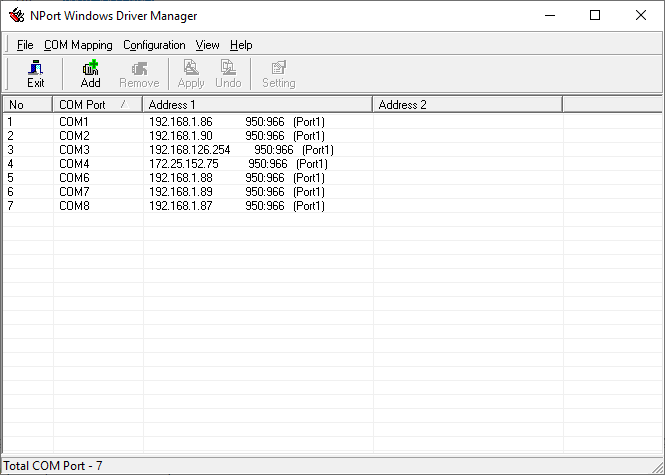Maximize the NPort Driver Manager window
Image resolution: width=665 pixels, height=475 pixels.
click(x=595, y=16)
